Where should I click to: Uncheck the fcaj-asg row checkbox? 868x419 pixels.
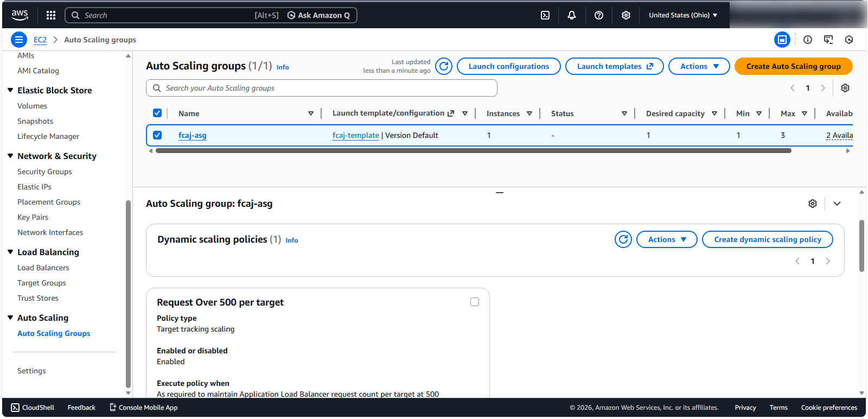pyautogui.click(x=157, y=135)
